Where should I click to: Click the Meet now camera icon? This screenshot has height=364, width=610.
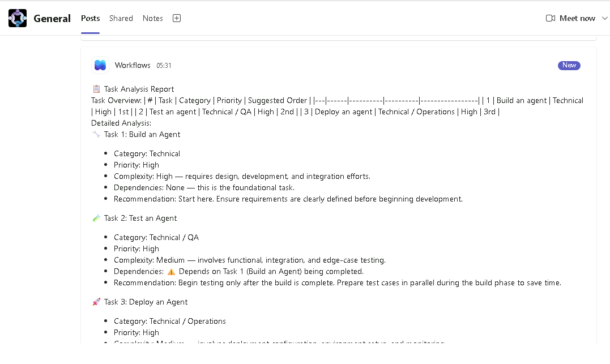(550, 18)
